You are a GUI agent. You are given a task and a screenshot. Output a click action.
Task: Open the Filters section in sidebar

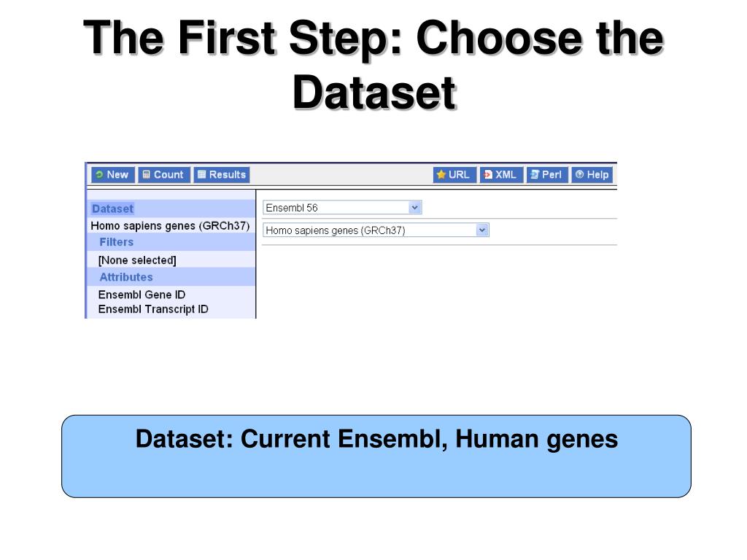click(116, 242)
